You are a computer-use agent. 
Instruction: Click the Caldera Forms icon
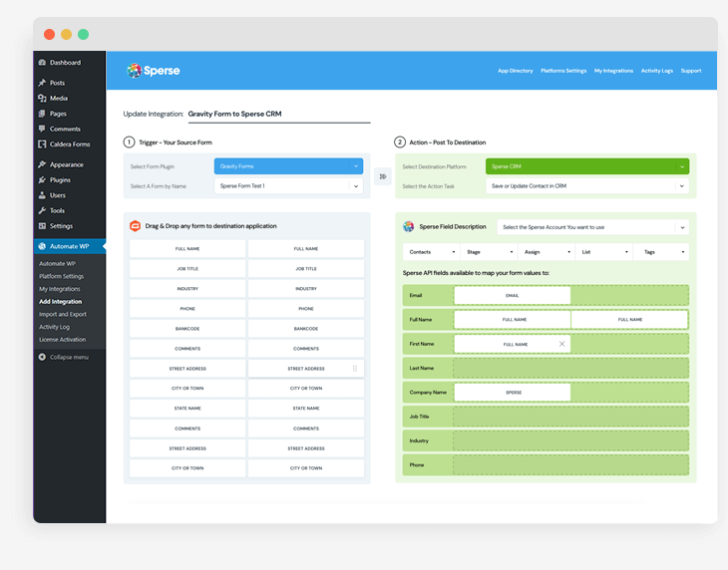pos(42,143)
